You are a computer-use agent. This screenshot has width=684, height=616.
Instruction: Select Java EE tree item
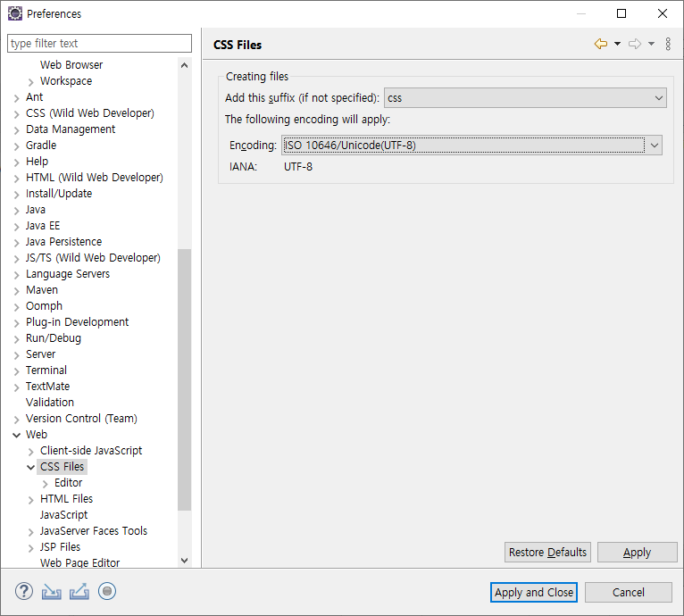coord(43,226)
